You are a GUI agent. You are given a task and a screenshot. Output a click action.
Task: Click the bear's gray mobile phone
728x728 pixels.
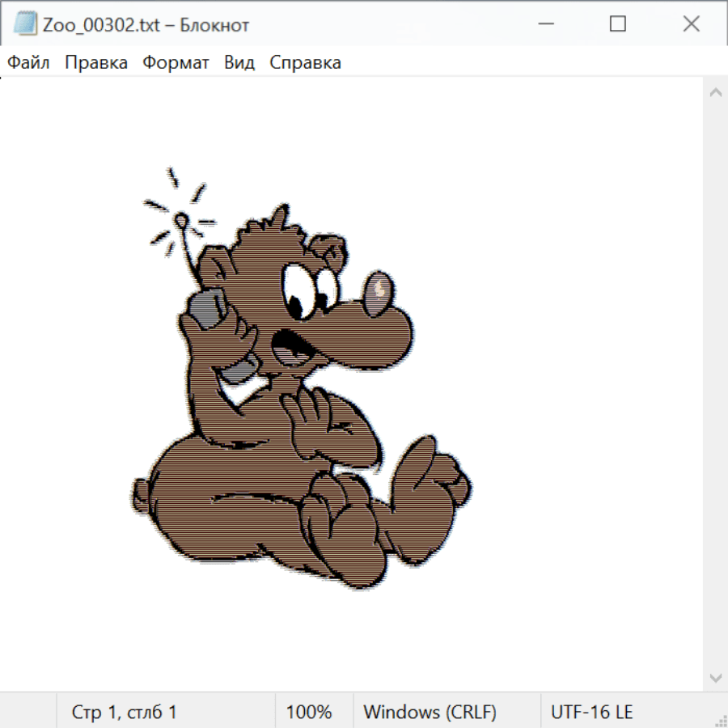[x=207, y=309]
